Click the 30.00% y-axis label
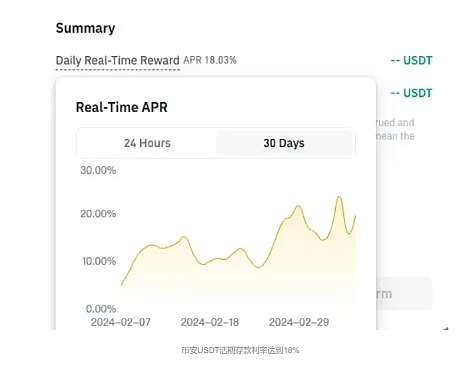The width and height of the screenshot is (476, 369). point(98,170)
